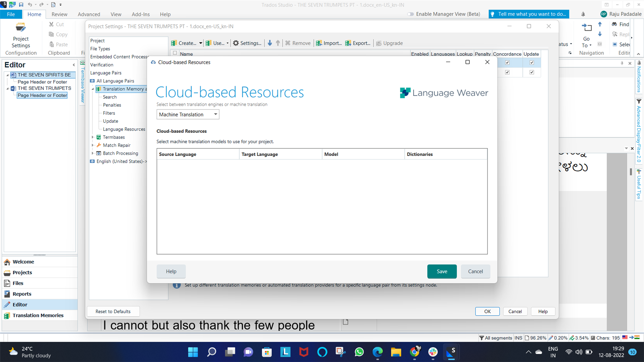Open the Machine Translation dropdown
This screenshot has height=362, width=644.
pyautogui.click(x=215, y=114)
